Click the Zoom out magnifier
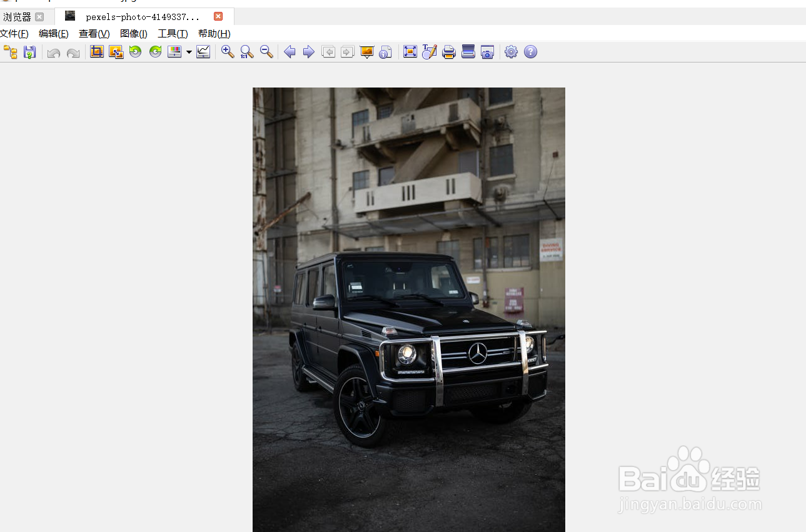This screenshot has height=532, width=806. 266,52
